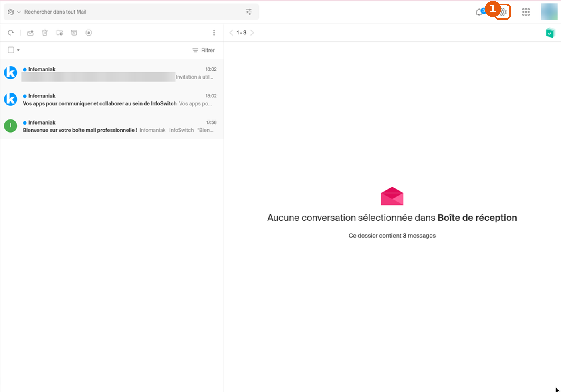
Task: Click the spam report icon
Action: coord(89,33)
